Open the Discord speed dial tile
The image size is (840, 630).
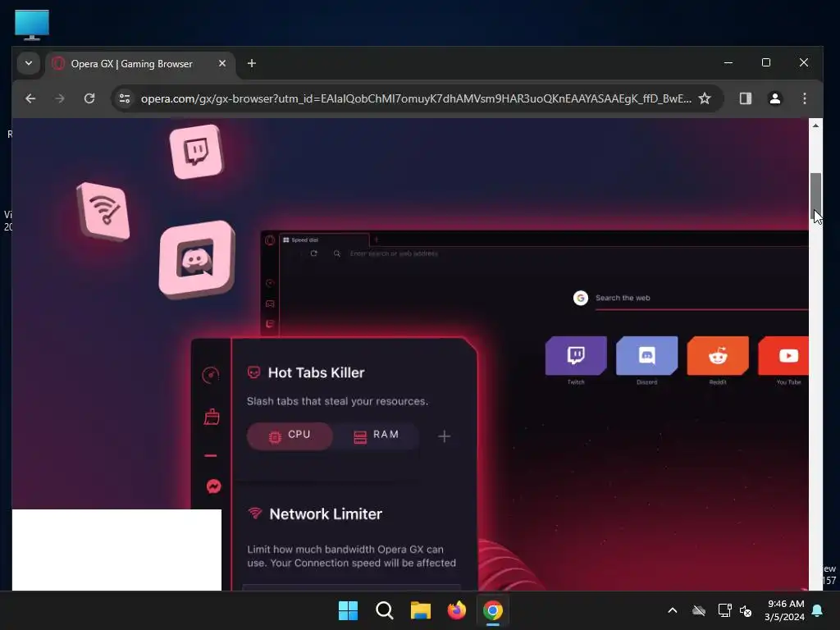pyautogui.click(x=646, y=356)
